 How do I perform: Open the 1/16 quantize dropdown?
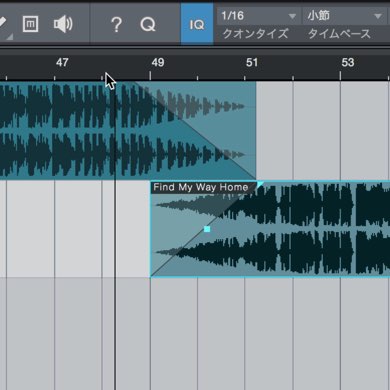258,16
